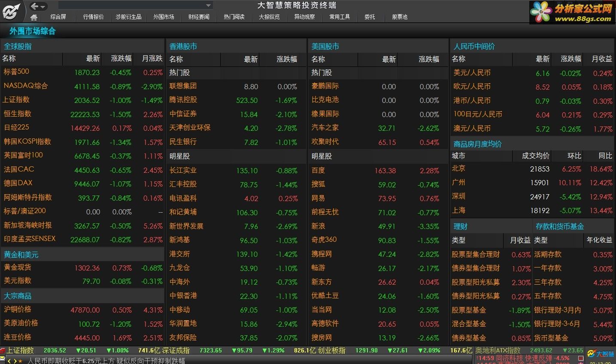This screenshot has height=364, width=616.
Task: Select the 标普500 index row
Action: pos(82,72)
